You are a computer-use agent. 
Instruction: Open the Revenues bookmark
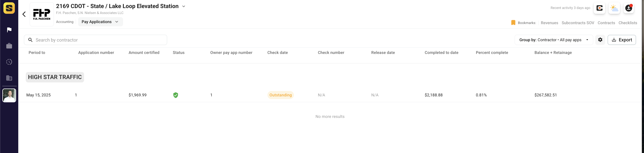[549, 23]
